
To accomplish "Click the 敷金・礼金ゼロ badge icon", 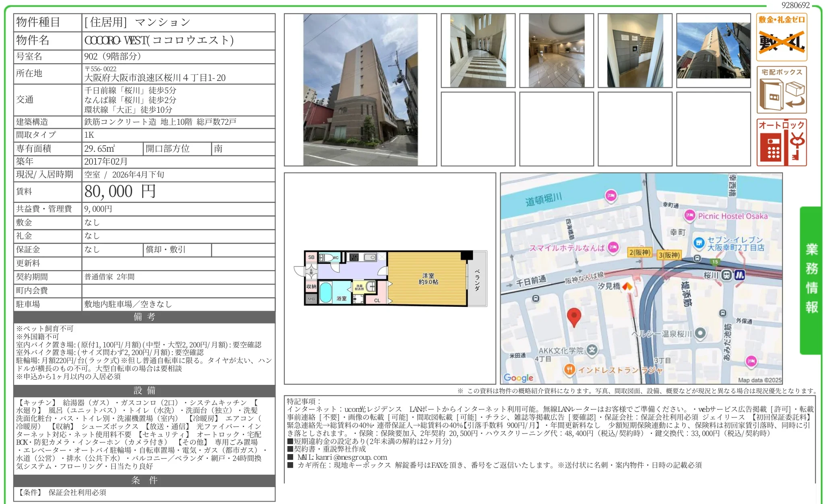I will (781, 37).
